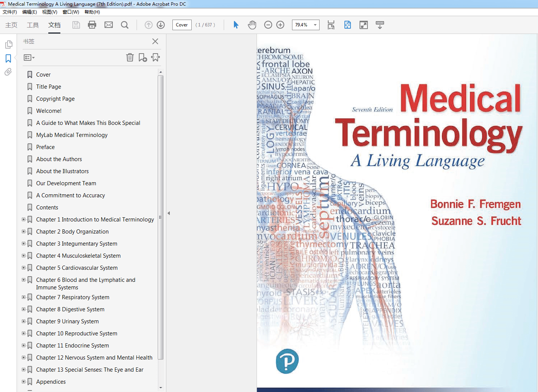Viewport: 538px width, 392px height.
Task: Activate the Selection arrow tool
Action: (235, 25)
